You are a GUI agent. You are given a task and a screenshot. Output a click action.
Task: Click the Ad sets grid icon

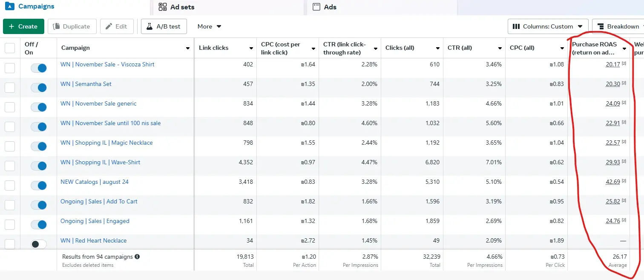[162, 7]
